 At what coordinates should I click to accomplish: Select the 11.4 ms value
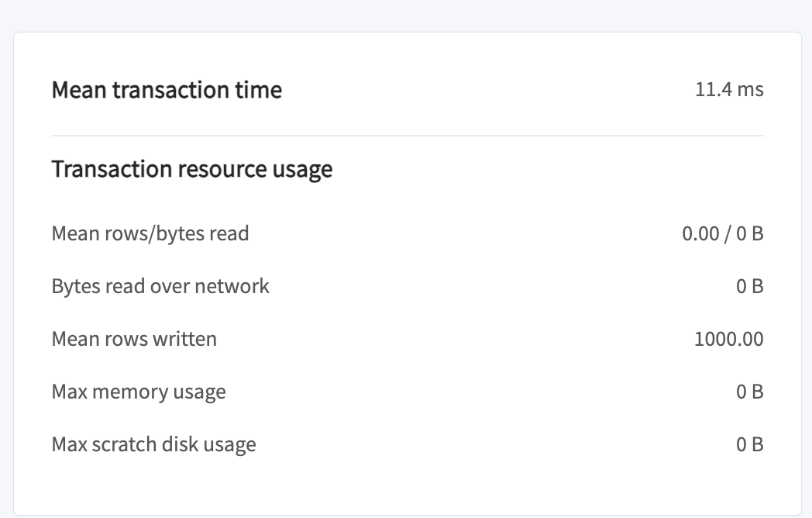pos(729,90)
